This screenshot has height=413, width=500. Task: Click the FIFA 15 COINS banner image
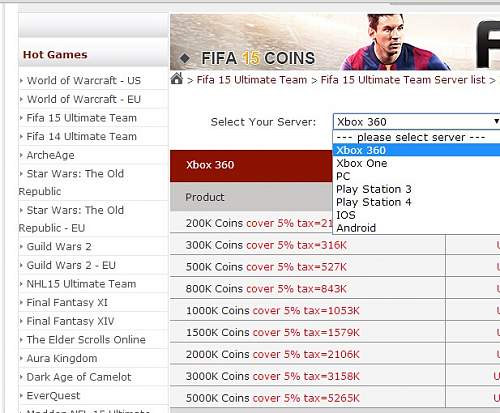tap(335, 42)
